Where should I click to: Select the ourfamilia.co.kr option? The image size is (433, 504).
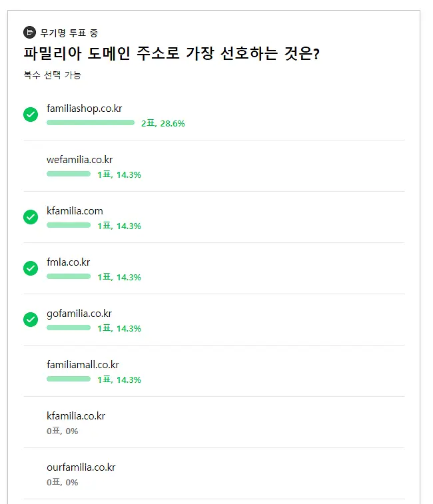(214, 473)
